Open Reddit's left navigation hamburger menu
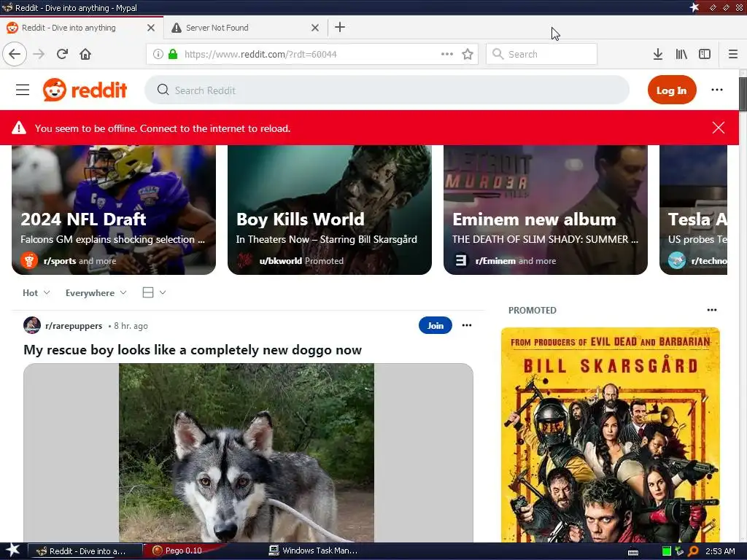 [23, 90]
